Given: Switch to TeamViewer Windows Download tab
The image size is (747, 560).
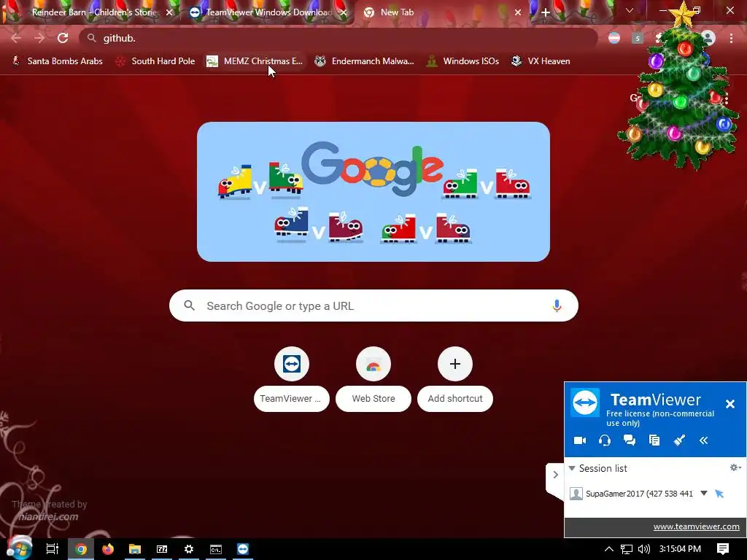Looking at the screenshot, I should (x=268, y=12).
